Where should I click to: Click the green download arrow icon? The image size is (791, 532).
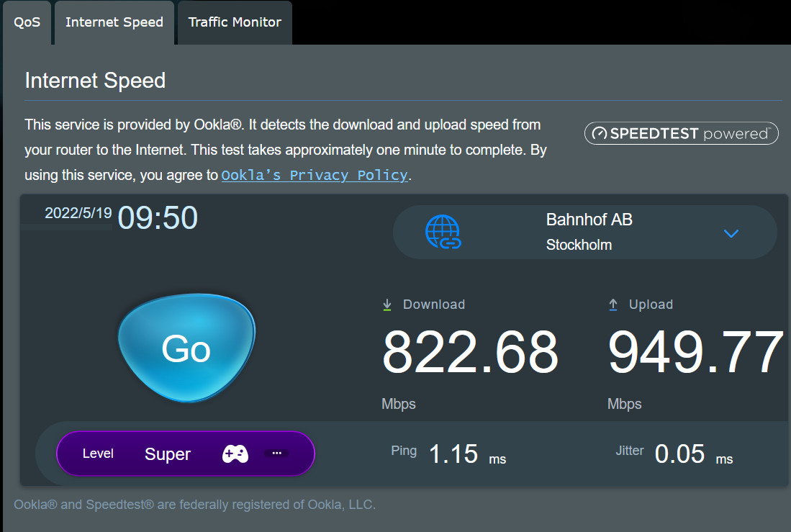click(x=387, y=305)
